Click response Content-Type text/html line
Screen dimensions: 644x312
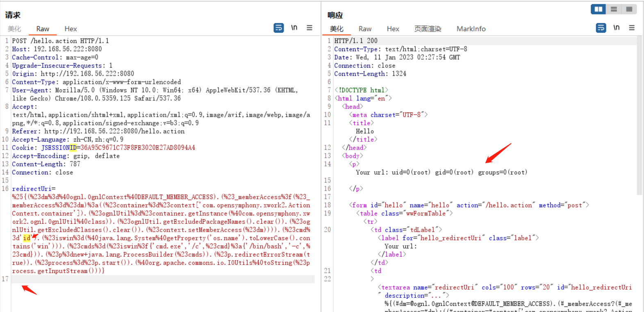point(401,49)
